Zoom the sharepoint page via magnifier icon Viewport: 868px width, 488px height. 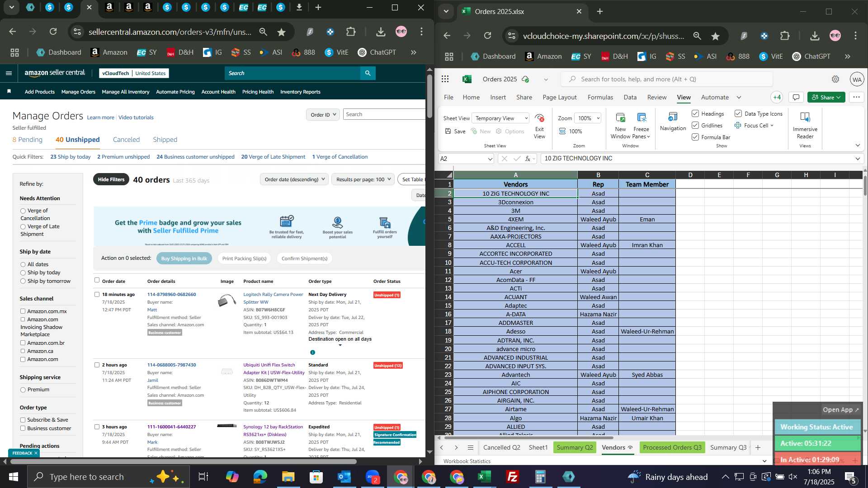[x=697, y=36]
